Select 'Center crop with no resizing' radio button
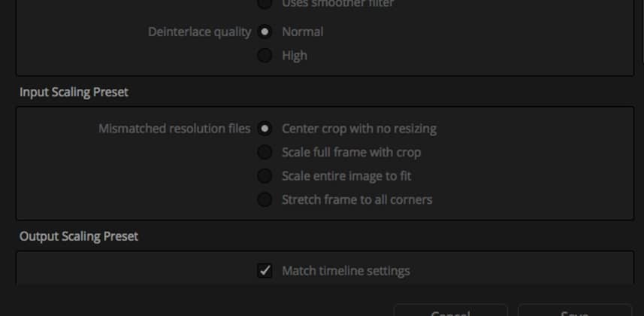This screenshot has height=316, width=644. point(265,129)
